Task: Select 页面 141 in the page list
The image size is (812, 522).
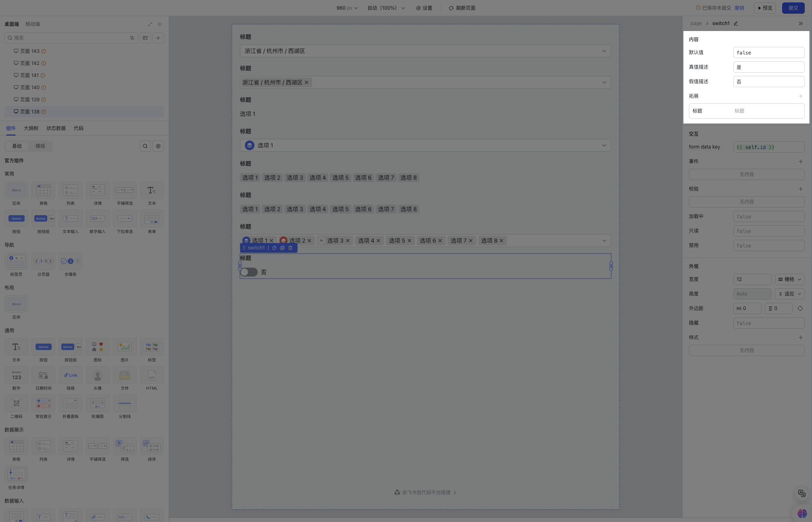Action: coord(84,75)
